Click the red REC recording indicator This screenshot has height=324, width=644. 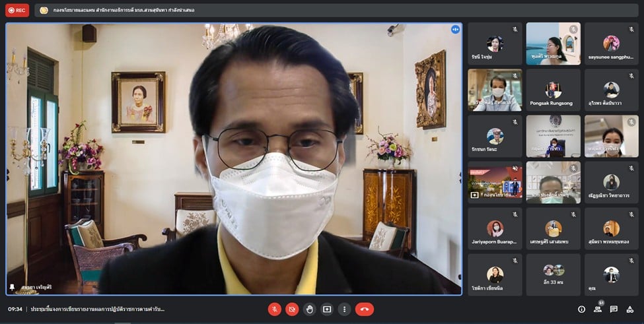click(x=17, y=10)
